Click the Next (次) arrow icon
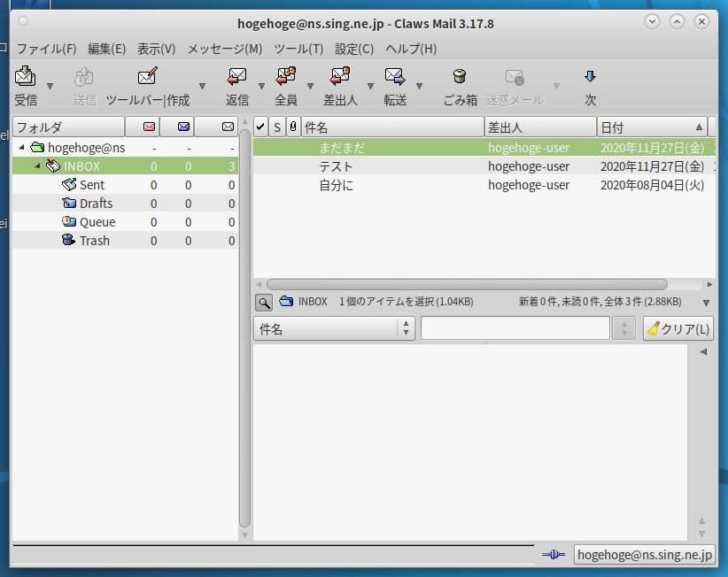The width and height of the screenshot is (728, 577). click(590, 76)
